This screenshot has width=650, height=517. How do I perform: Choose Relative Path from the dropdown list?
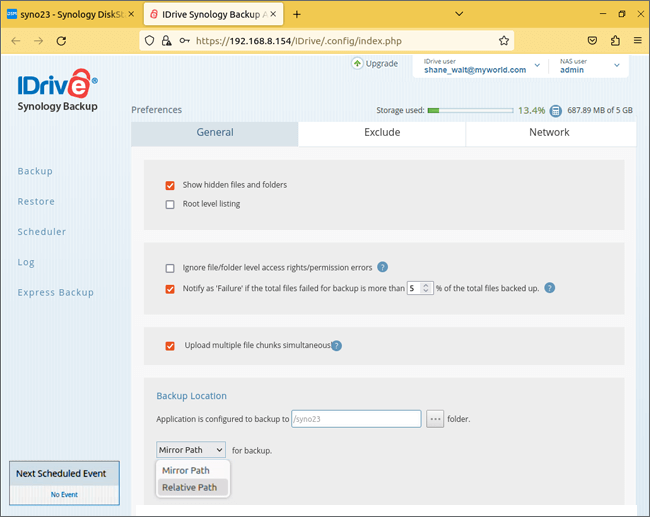(190, 488)
